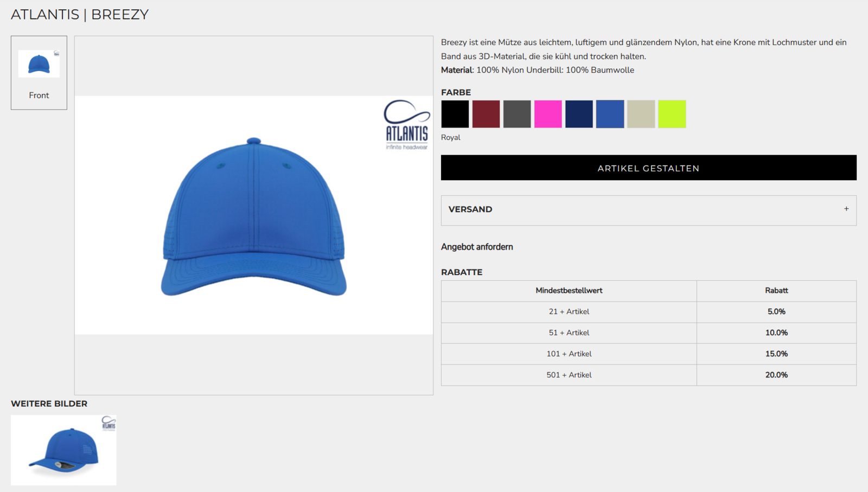Click the Atlantis logo on main image
Image resolution: width=868 pixels, height=492 pixels.
407,125
